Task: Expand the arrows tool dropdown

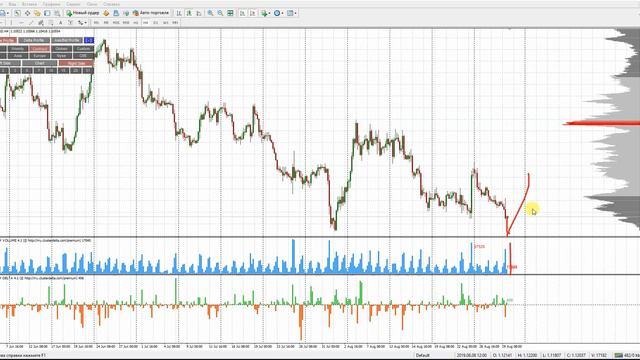Action: pyautogui.click(x=85, y=22)
